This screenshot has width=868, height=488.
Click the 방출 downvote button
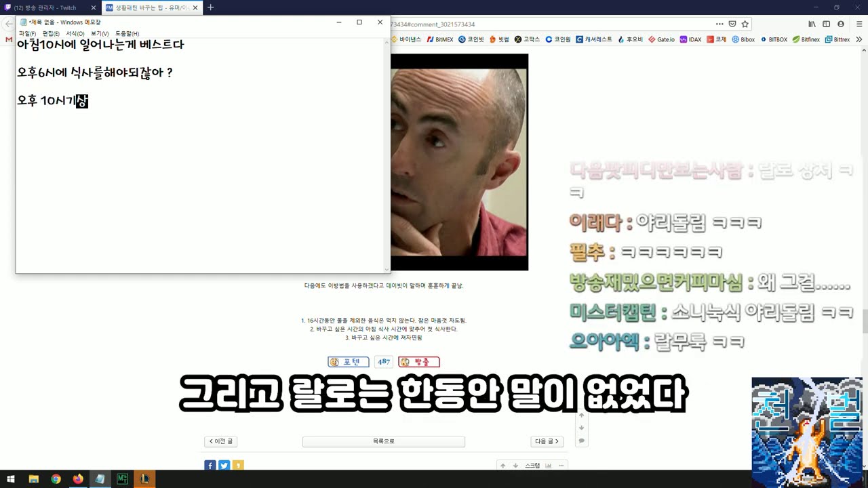tap(419, 362)
